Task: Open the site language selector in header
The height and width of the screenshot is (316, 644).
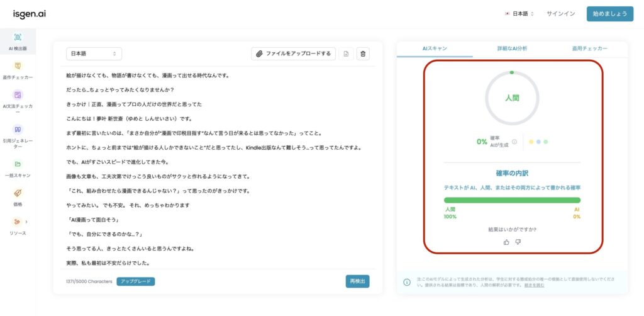Action: tap(519, 14)
